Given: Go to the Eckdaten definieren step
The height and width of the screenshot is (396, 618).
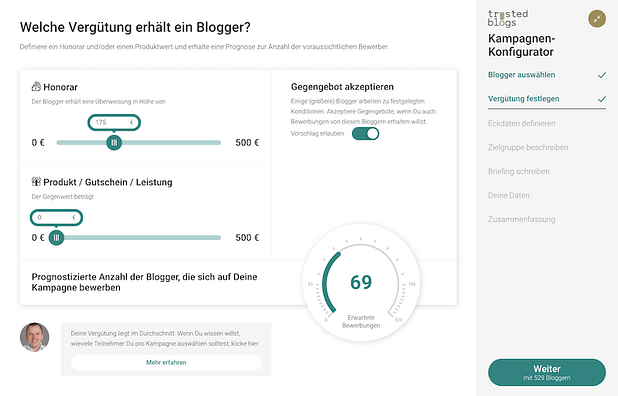Looking at the screenshot, I should pyautogui.click(x=521, y=123).
